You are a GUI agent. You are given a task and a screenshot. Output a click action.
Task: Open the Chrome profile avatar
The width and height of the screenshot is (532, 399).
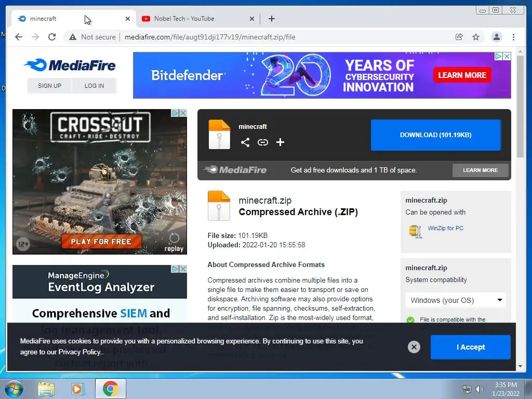(x=496, y=37)
